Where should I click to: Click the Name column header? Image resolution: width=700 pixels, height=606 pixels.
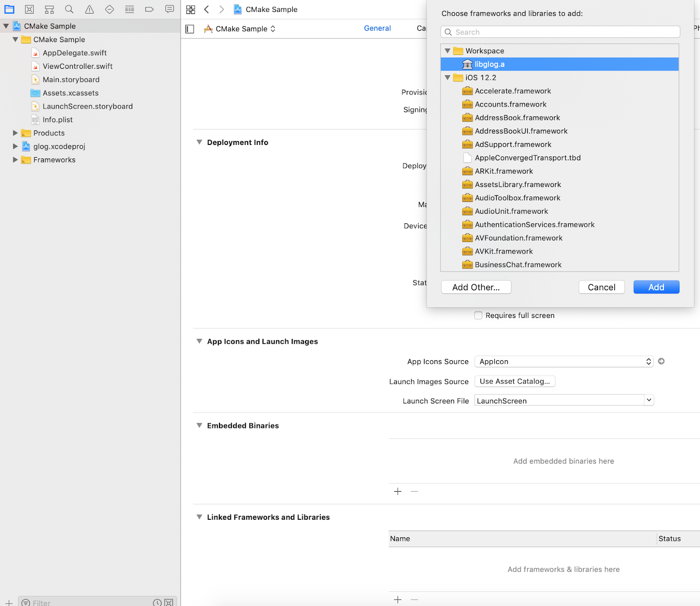pos(523,539)
